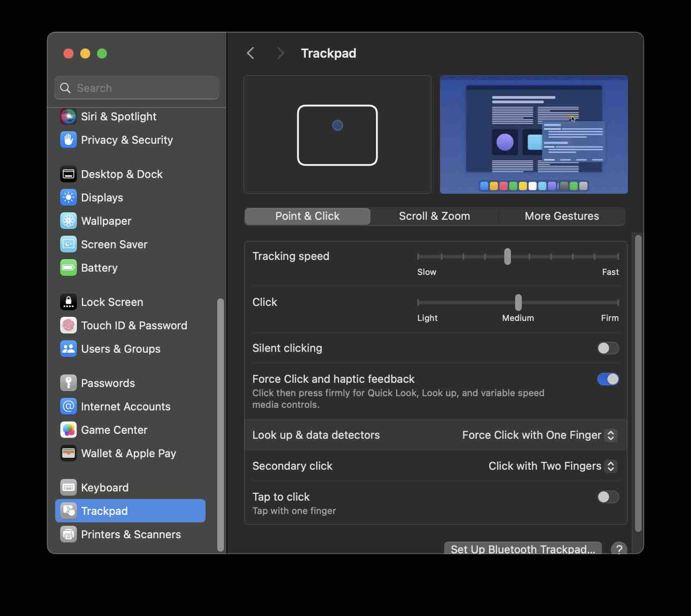The image size is (691, 616).
Task: Go back using the left chevron
Action: 251,53
